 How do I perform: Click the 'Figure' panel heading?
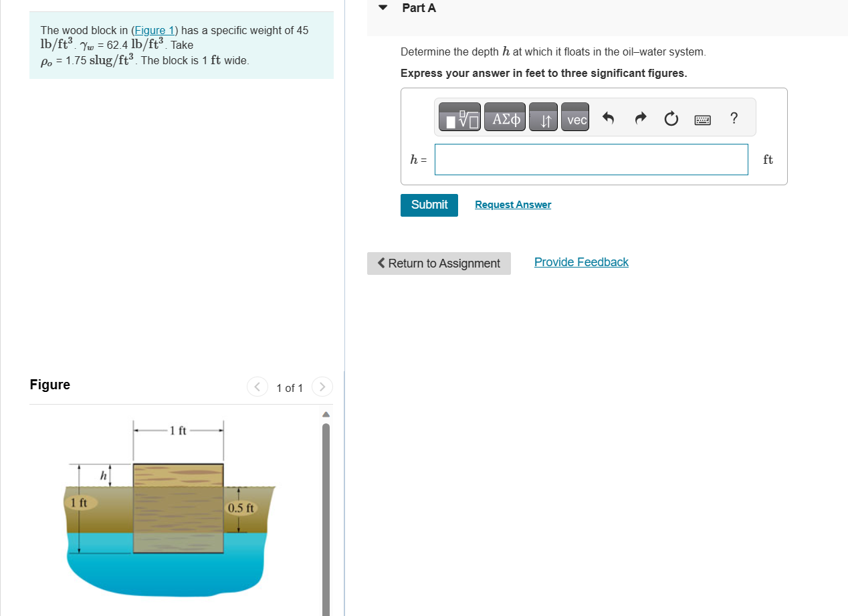coord(50,385)
